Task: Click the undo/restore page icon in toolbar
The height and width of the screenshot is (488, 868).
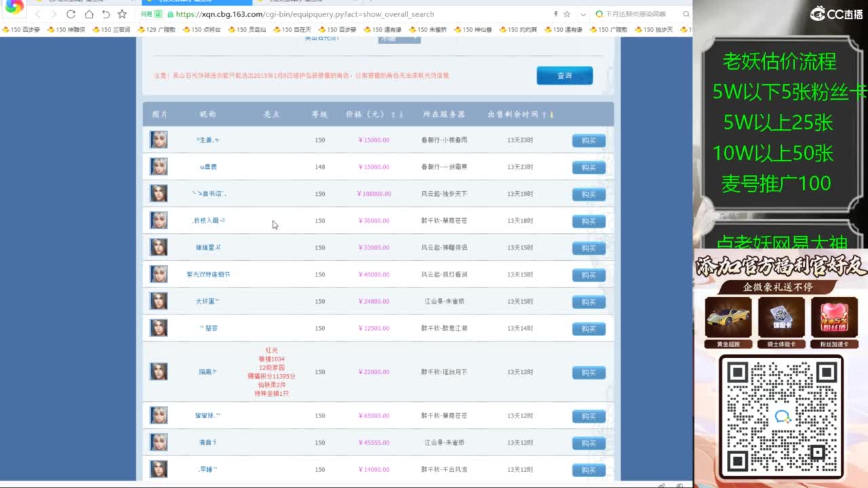Action: 106,14
